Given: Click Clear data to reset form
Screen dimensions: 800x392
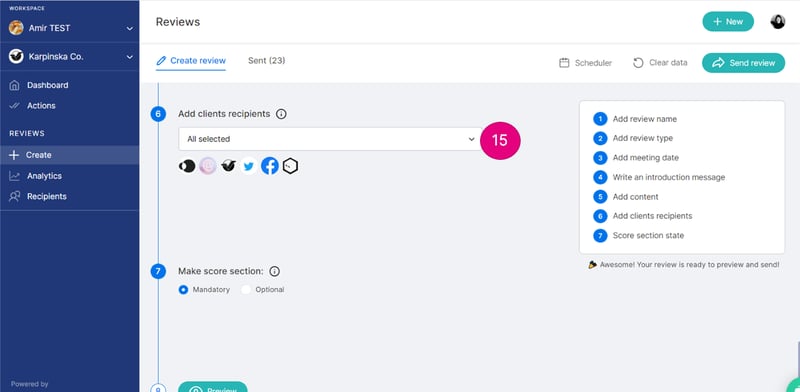Looking at the screenshot, I should [x=660, y=63].
